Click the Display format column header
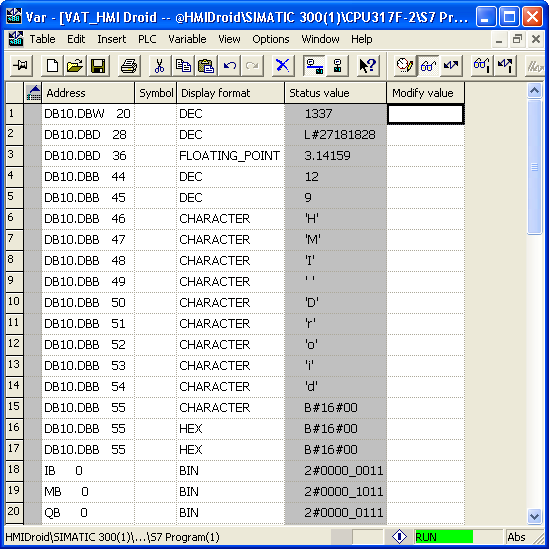 (x=231, y=93)
